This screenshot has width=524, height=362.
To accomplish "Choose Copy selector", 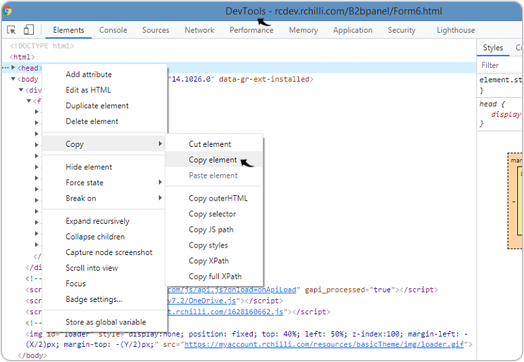I will click(x=212, y=214).
